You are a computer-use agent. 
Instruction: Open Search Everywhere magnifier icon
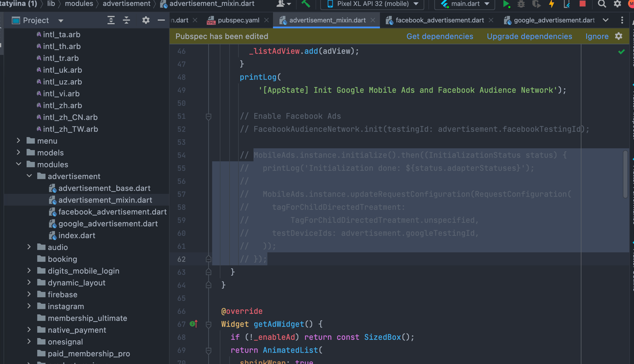coord(602,4)
